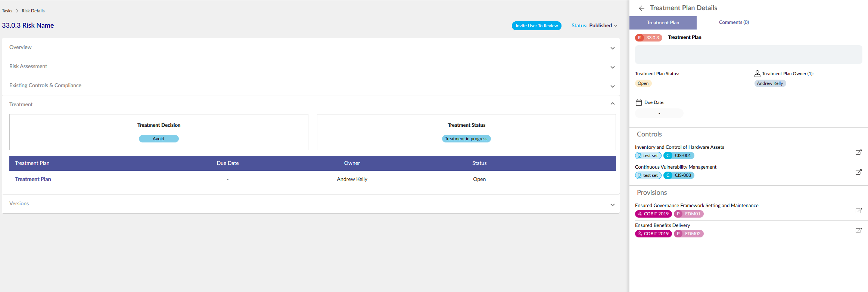Image resolution: width=868 pixels, height=292 pixels.
Task: Click Ensured Benefits Delivery text
Action: point(662,225)
